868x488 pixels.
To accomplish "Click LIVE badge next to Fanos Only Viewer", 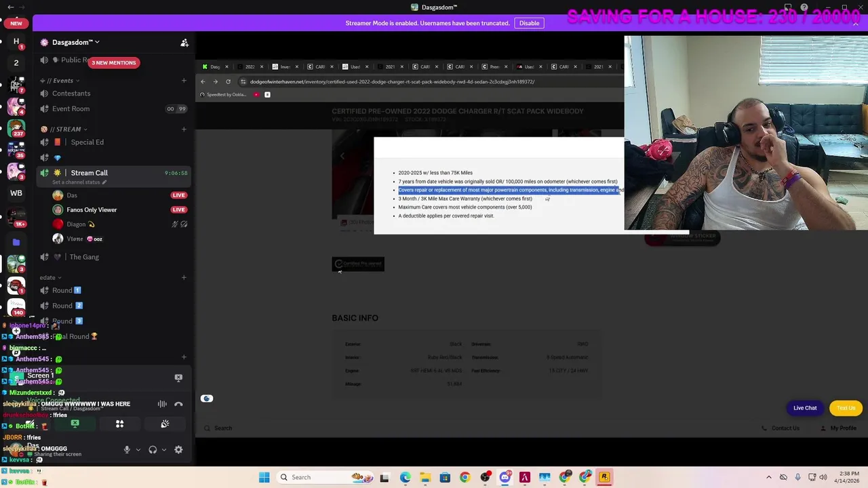I will (178, 210).
